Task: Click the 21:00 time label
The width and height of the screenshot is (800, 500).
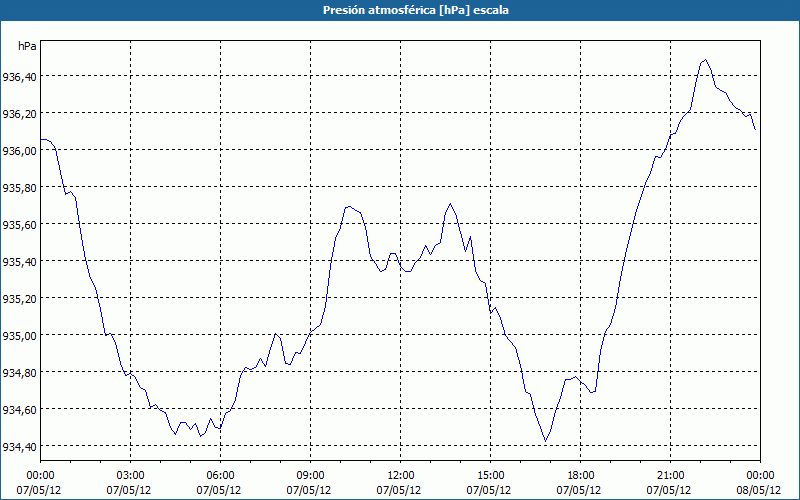Action: coord(670,476)
